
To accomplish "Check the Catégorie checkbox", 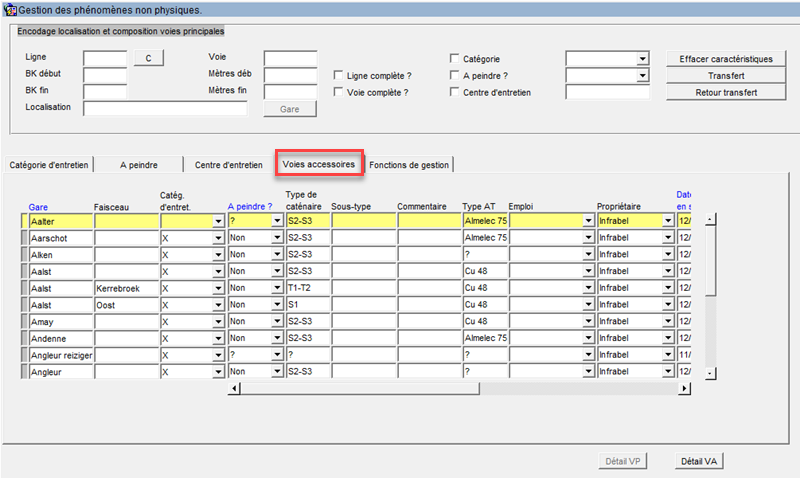I will coord(454,59).
